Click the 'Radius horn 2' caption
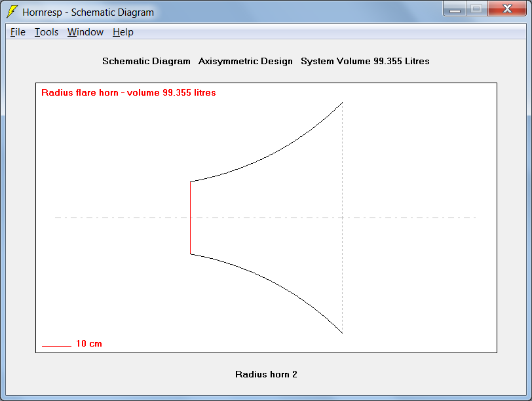The height and width of the screenshot is (401, 532). point(266,374)
